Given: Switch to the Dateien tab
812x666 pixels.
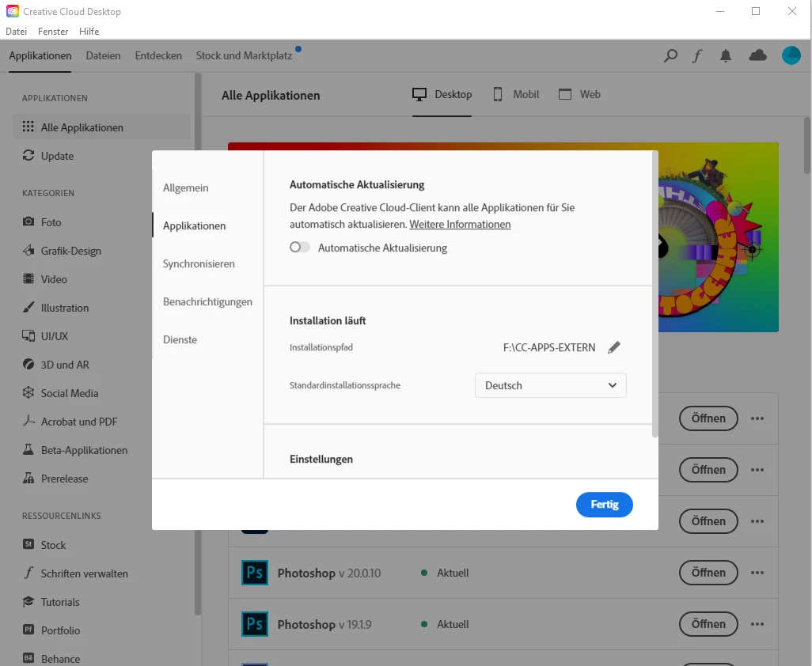Looking at the screenshot, I should click(x=103, y=55).
